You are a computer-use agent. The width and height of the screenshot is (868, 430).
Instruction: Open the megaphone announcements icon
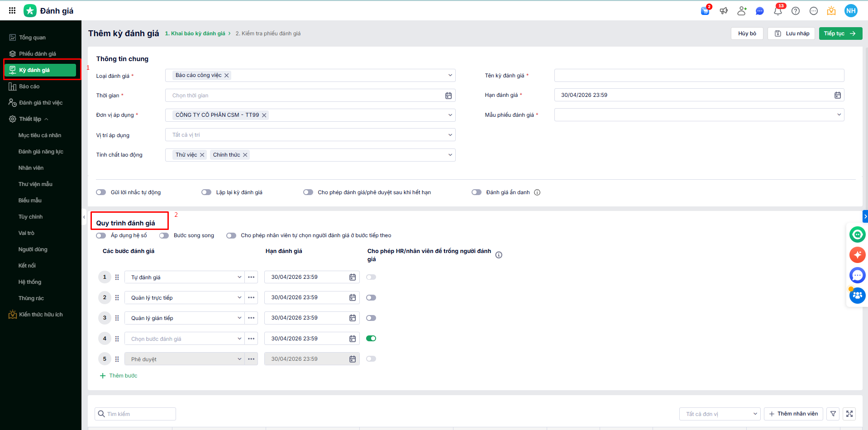pos(724,11)
